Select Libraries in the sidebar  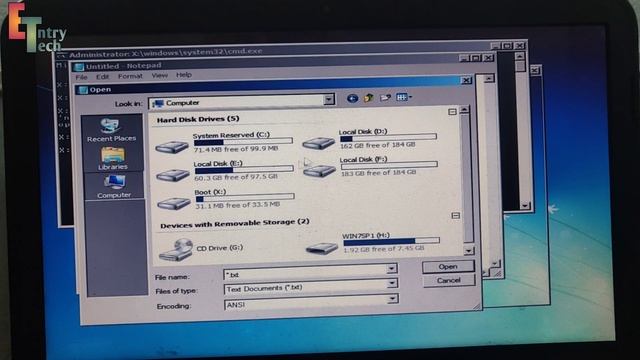pyautogui.click(x=113, y=159)
